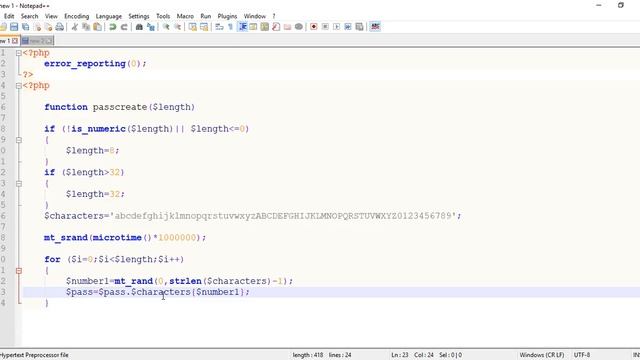Click the Close document toolbar icon
The image size is (640, 360).
[37, 27]
